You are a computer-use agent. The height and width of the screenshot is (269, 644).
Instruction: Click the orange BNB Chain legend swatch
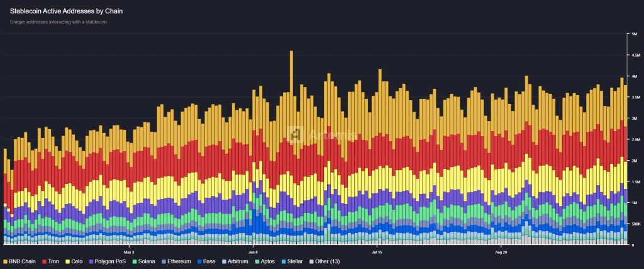coord(6,260)
